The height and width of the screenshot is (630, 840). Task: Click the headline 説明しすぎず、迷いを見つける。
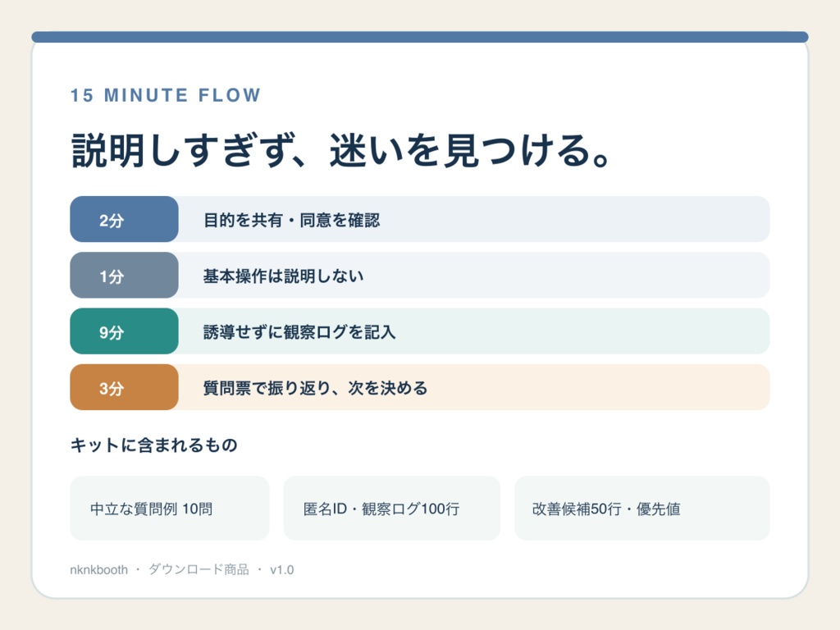(x=340, y=150)
